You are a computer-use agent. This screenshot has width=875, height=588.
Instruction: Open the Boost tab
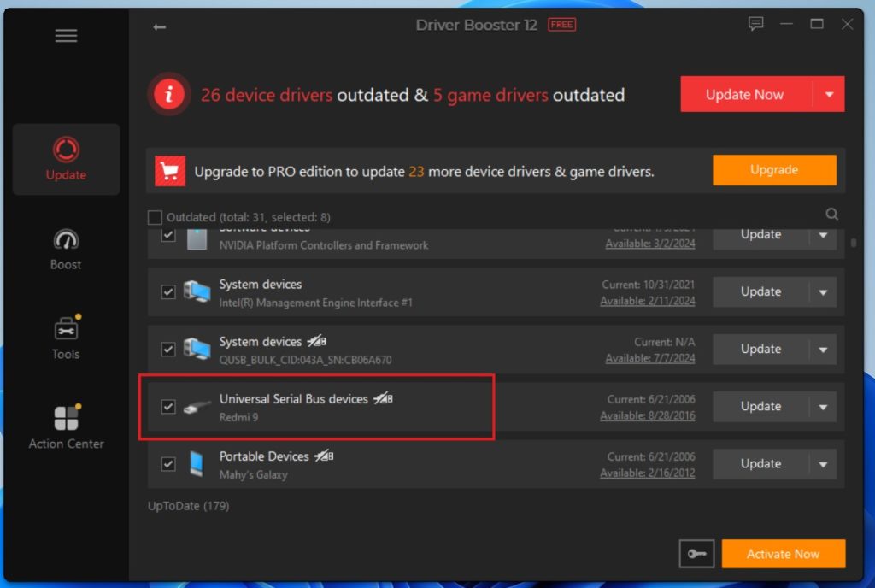pos(66,250)
